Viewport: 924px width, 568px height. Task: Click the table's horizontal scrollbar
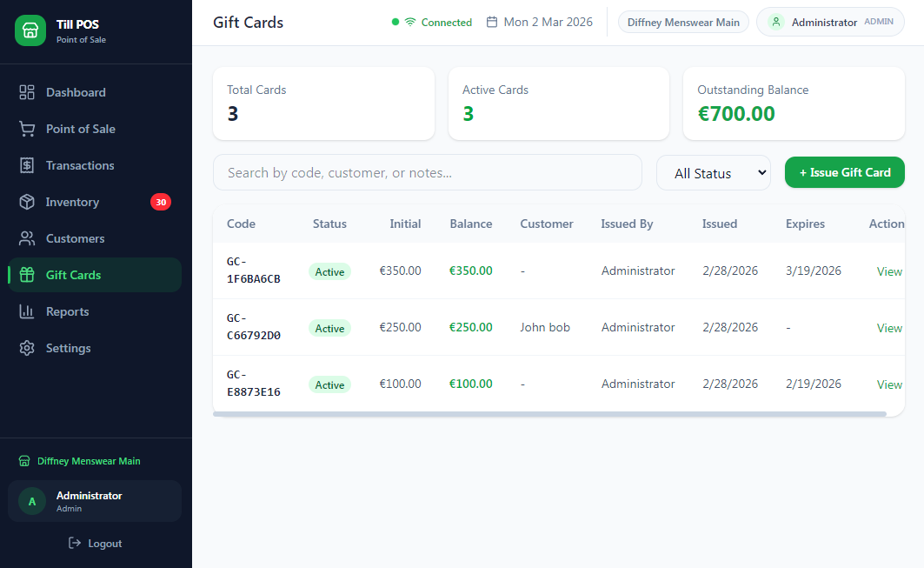click(x=549, y=414)
